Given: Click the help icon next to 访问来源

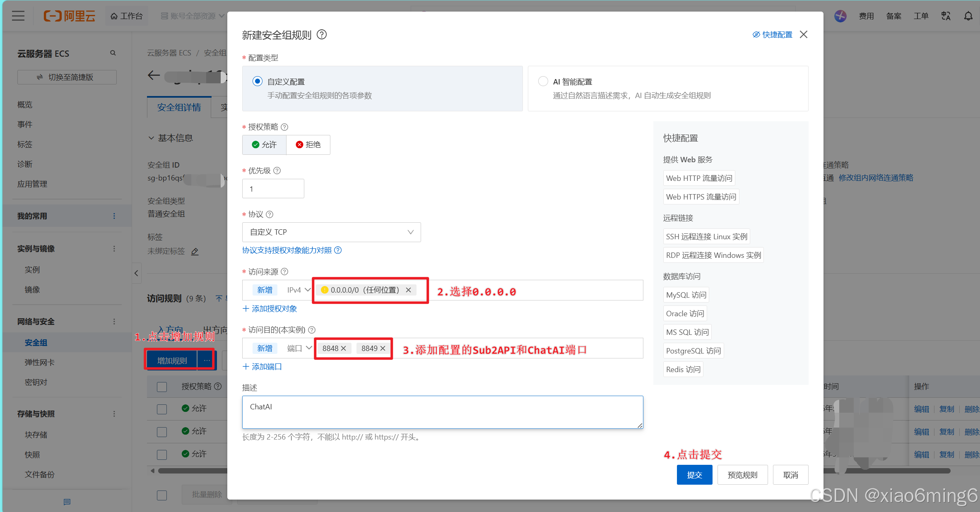Looking at the screenshot, I should (x=284, y=272).
